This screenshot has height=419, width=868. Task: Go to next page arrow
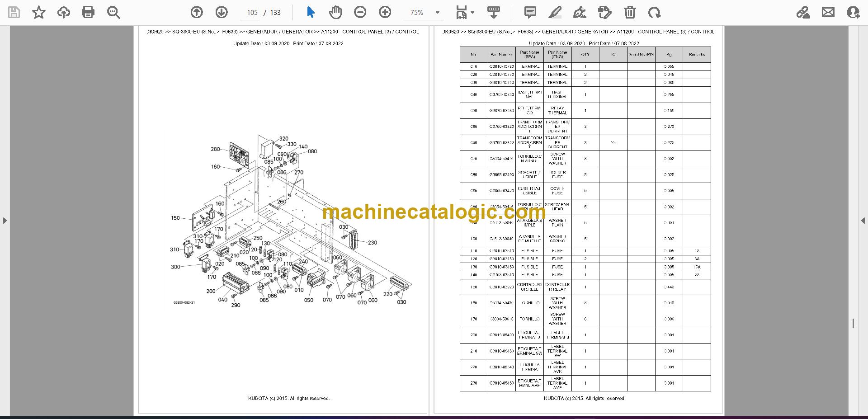(x=221, y=12)
